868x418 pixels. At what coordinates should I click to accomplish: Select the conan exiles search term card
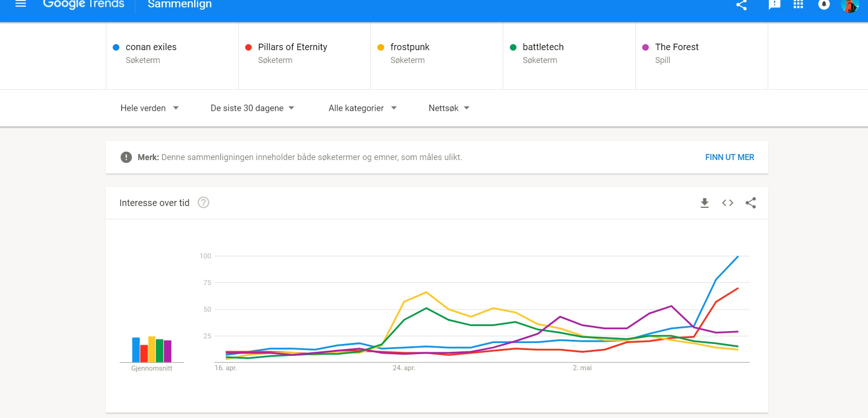pyautogui.click(x=172, y=56)
